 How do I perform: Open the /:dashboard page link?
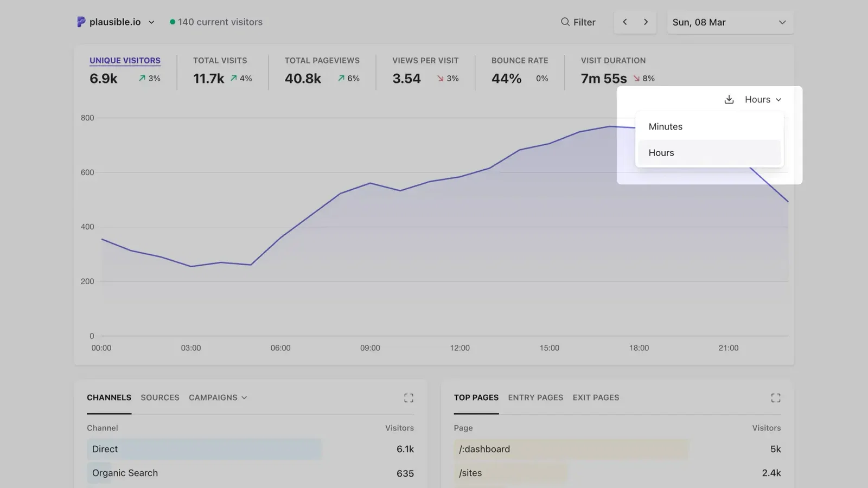click(484, 449)
